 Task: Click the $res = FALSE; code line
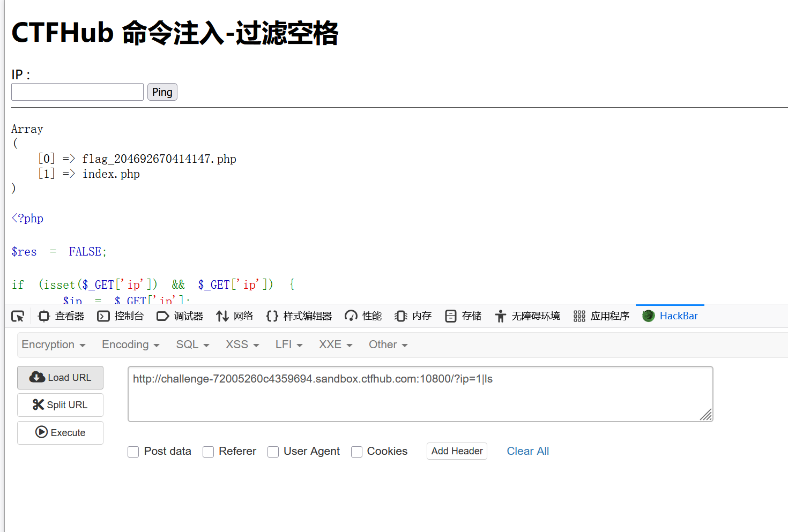pyautogui.click(x=59, y=252)
